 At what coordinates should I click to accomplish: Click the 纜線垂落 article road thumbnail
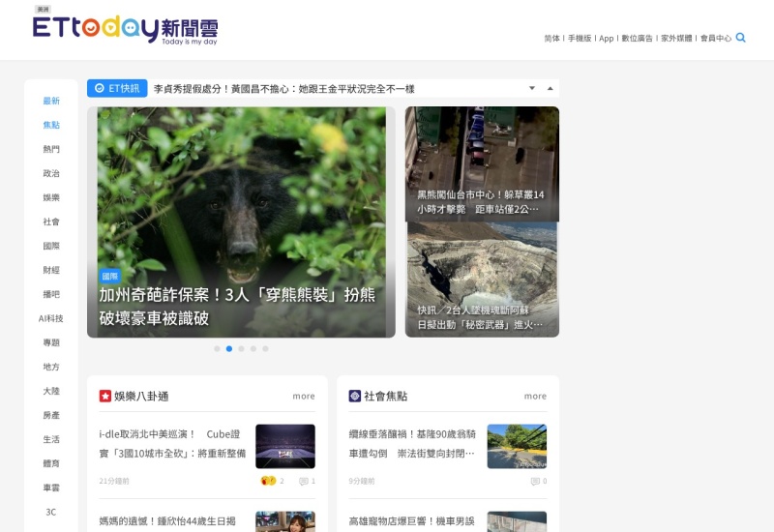point(517,446)
